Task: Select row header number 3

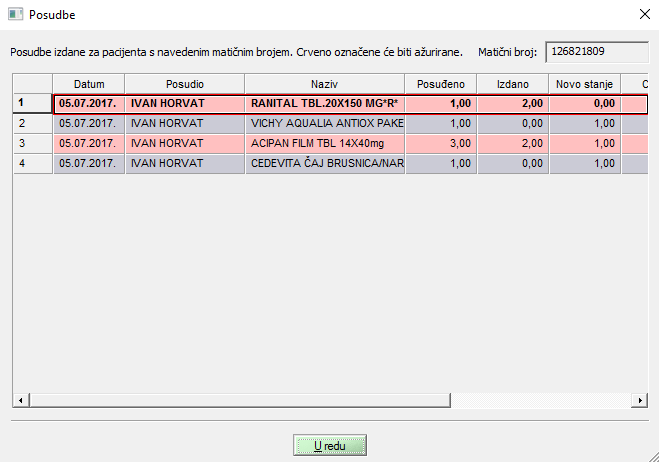Action: [33, 143]
